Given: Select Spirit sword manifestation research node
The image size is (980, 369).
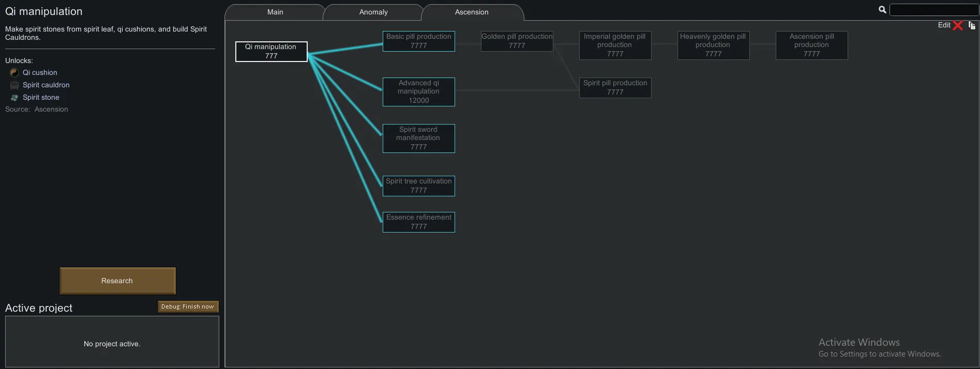Looking at the screenshot, I should pyautogui.click(x=419, y=139).
